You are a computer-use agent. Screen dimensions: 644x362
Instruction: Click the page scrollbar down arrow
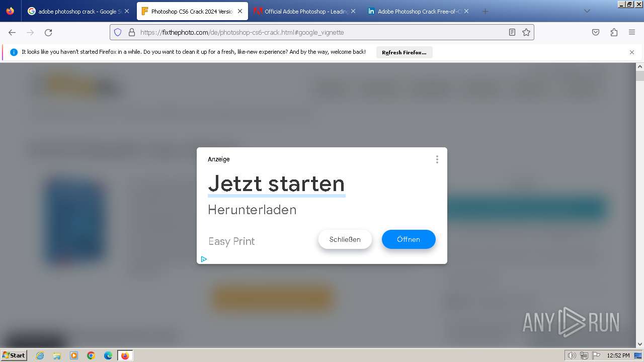pos(640,344)
